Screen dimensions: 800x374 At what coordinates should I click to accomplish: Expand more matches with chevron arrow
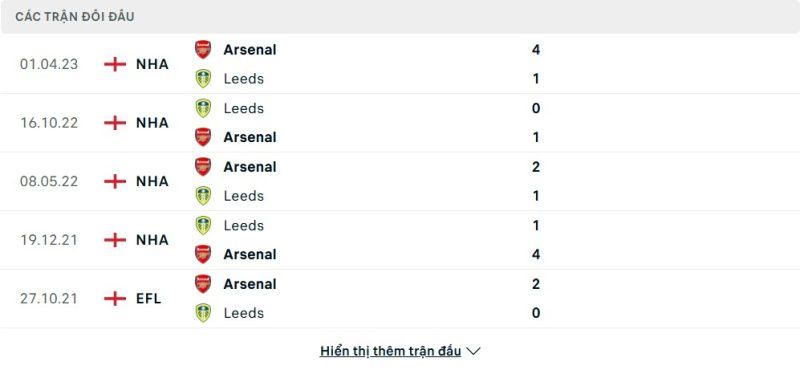(473, 351)
